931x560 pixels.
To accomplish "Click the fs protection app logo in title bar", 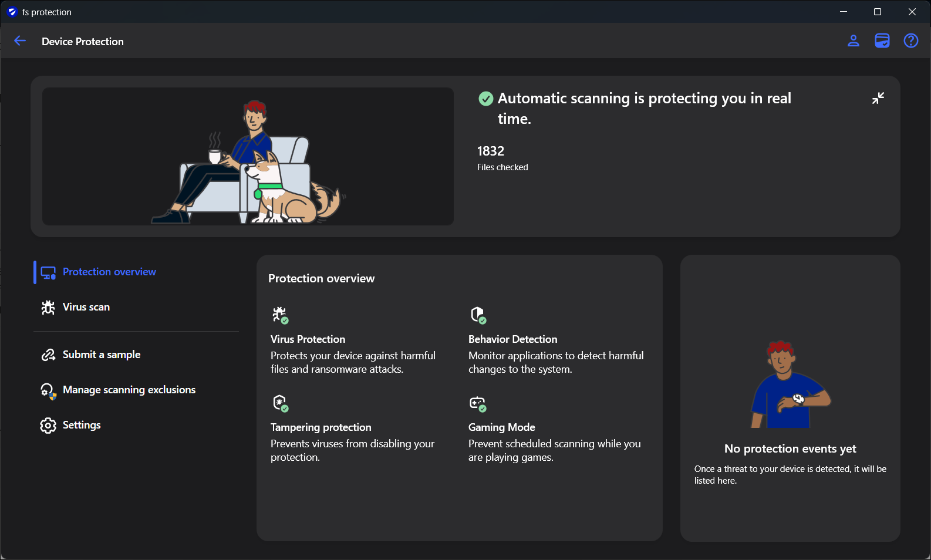I will pyautogui.click(x=12, y=12).
